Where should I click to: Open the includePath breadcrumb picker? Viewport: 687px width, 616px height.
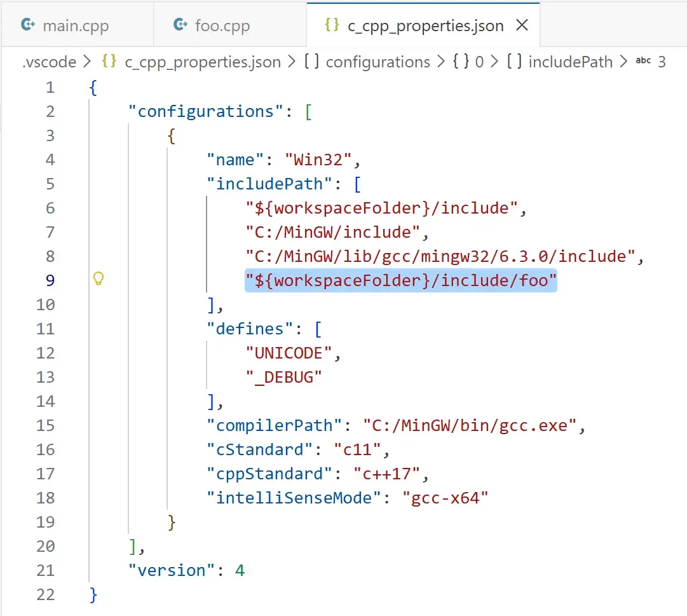[x=571, y=62]
